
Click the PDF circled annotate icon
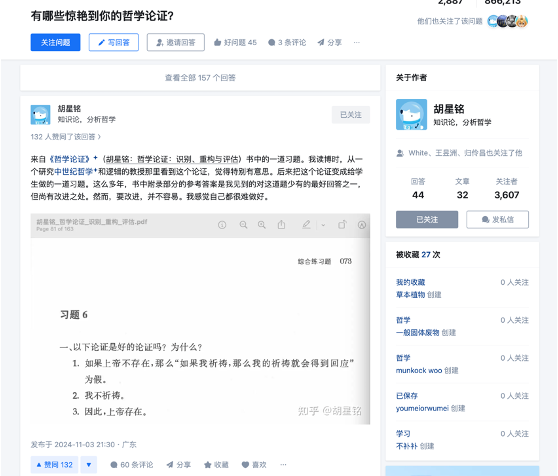362,225
